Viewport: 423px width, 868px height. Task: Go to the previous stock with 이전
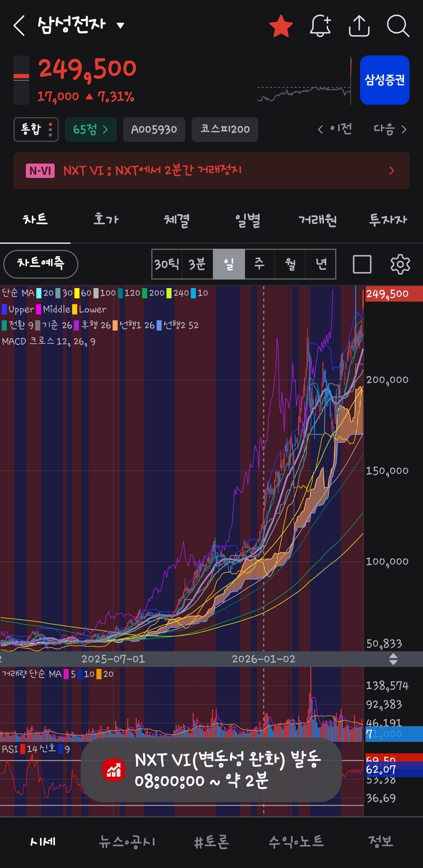pos(335,129)
